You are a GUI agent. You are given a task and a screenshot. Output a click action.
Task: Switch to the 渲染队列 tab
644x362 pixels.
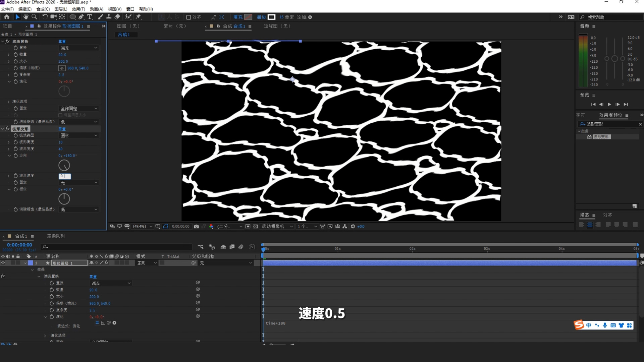tap(56, 236)
